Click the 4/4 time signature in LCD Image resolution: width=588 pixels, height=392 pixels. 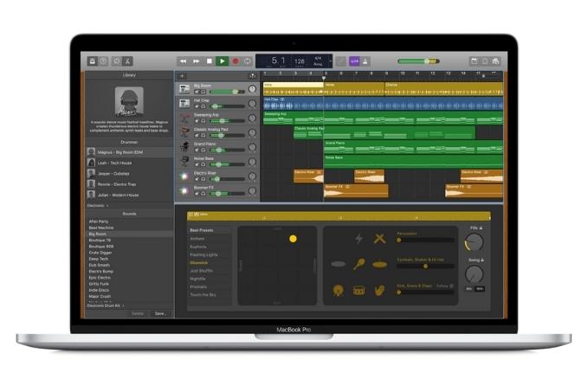click(x=318, y=59)
